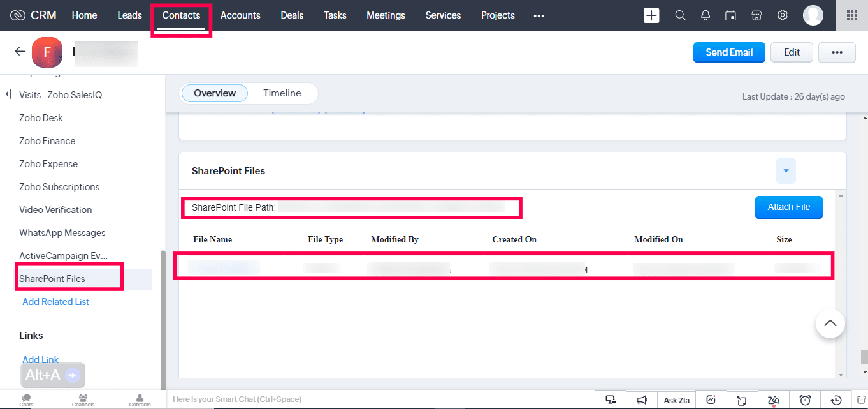868x409 pixels.
Task: Select SharePoint Files in sidebar
Action: (x=52, y=279)
